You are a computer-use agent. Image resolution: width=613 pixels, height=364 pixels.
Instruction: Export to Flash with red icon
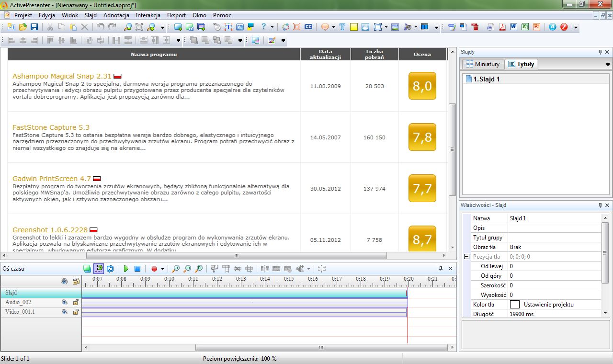click(564, 27)
